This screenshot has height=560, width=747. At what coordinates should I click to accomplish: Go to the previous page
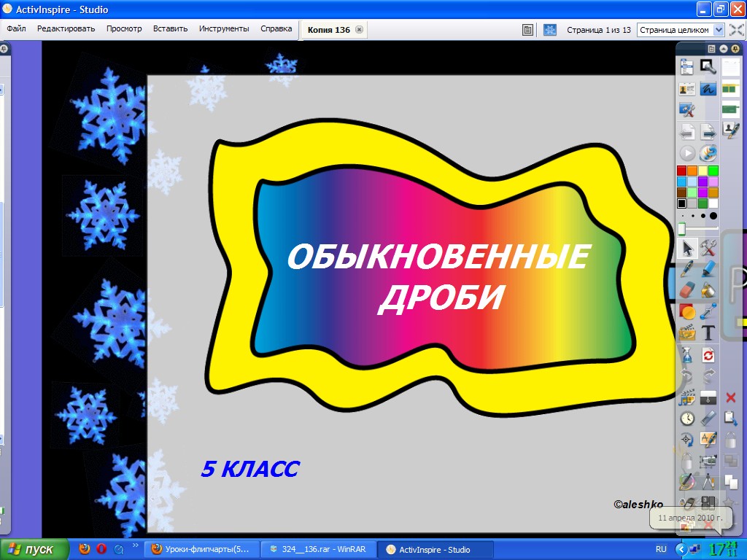686,131
